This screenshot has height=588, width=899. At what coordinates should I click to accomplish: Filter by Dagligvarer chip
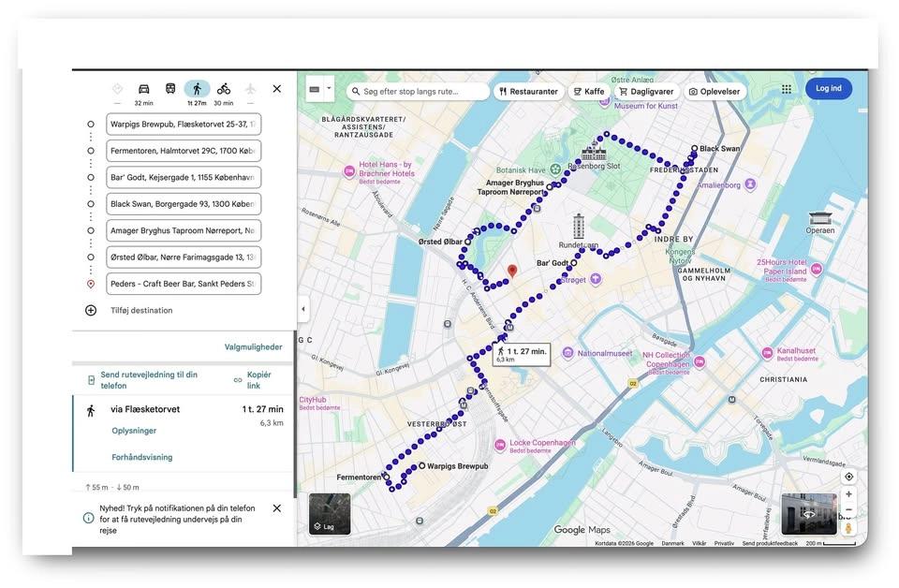[x=645, y=91]
